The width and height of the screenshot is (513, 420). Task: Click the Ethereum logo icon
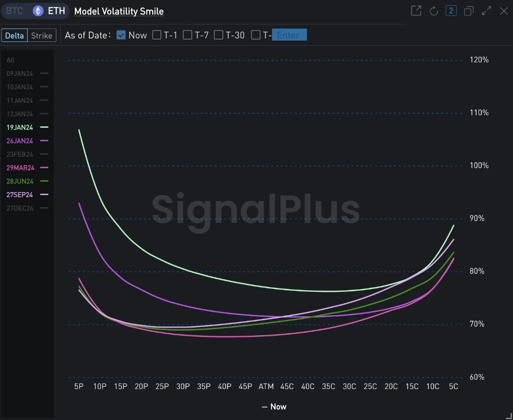pyautogui.click(x=38, y=11)
